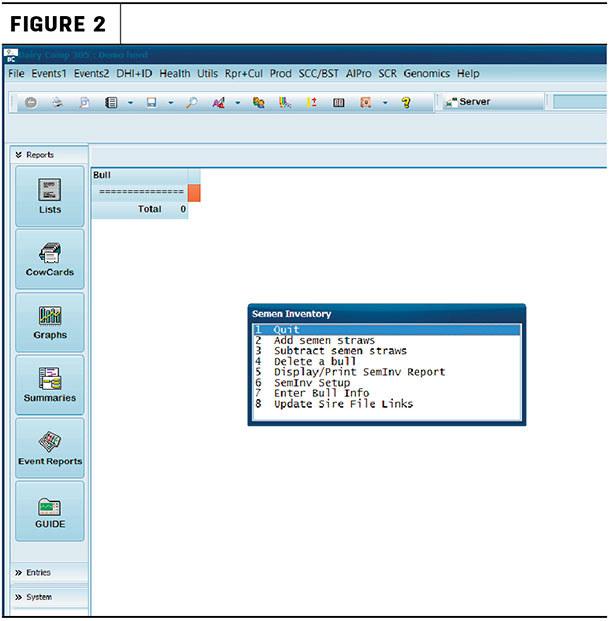Image resolution: width=610 pixels, height=621 pixels.
Task: Open the GUIDE sidebar button
Action: coord(50,511)
